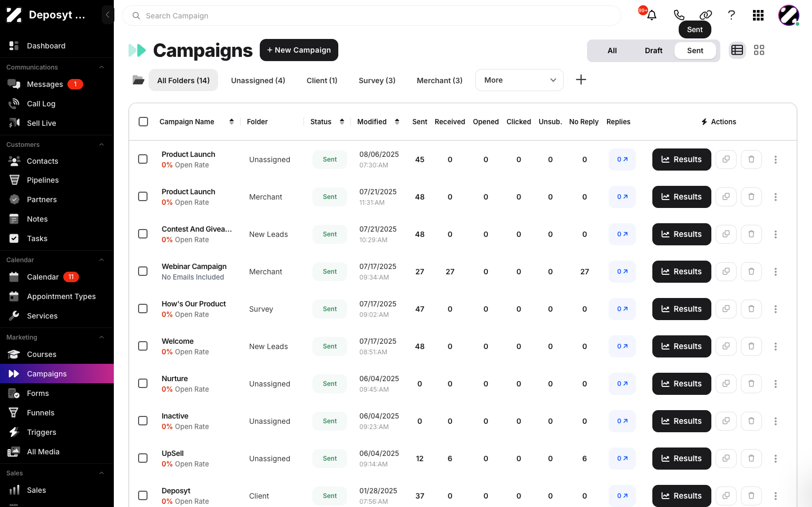Tick the select-all campaigns checkbox
812x507 pixels.
143,122
